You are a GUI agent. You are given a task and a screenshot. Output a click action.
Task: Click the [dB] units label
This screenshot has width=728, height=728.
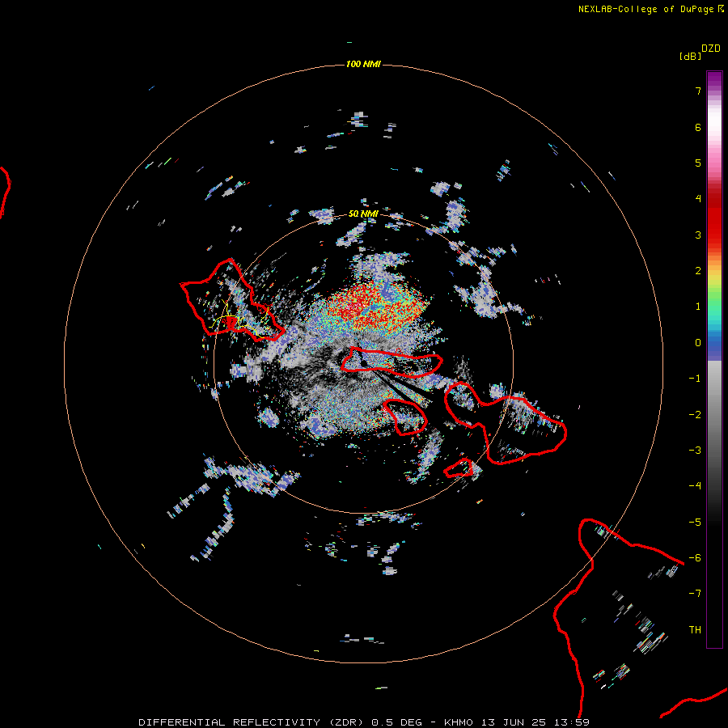[690, 57]
